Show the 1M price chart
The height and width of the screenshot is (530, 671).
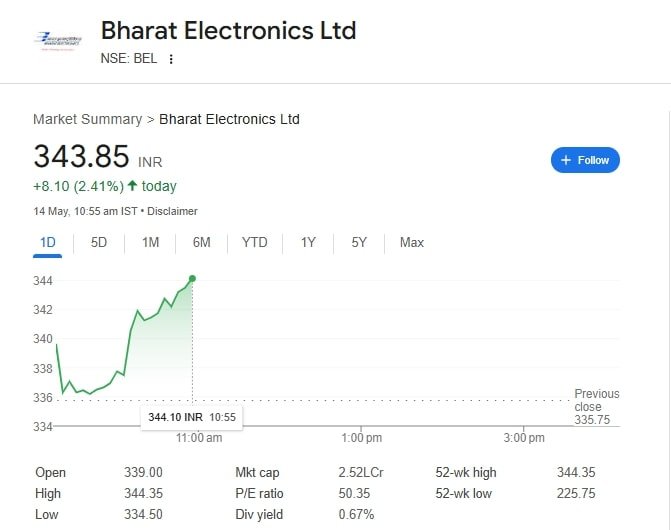tap(150, 242)
